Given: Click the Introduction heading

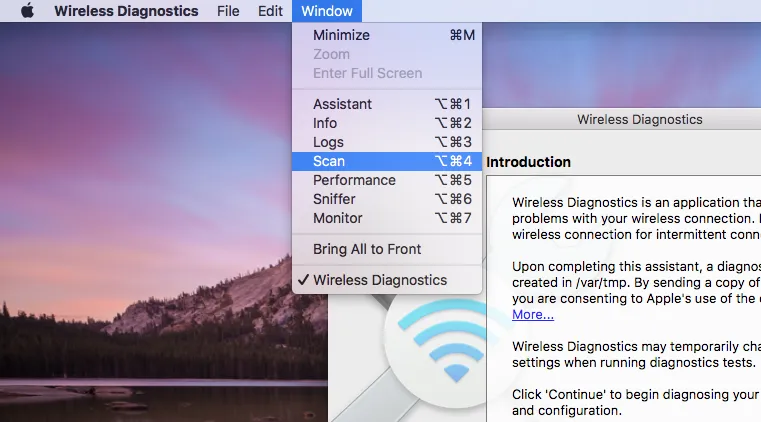Looking at the screenshot, I should coord(528,162).
